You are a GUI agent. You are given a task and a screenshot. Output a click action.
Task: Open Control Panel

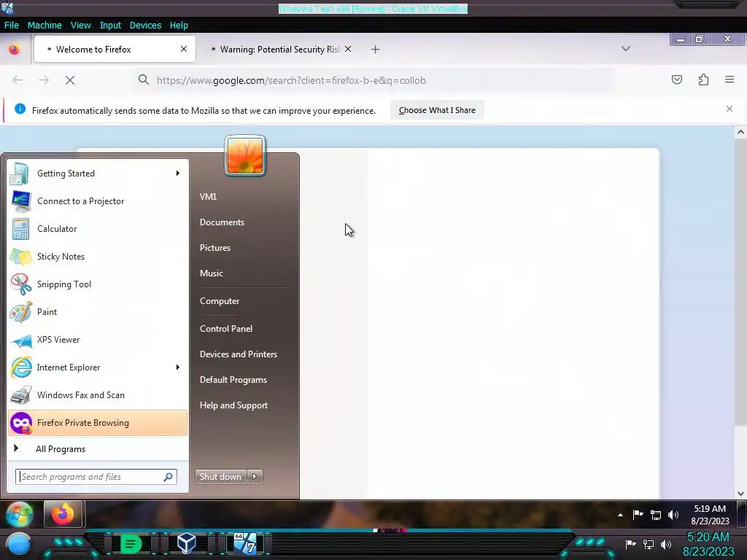[x=226, y=329]
